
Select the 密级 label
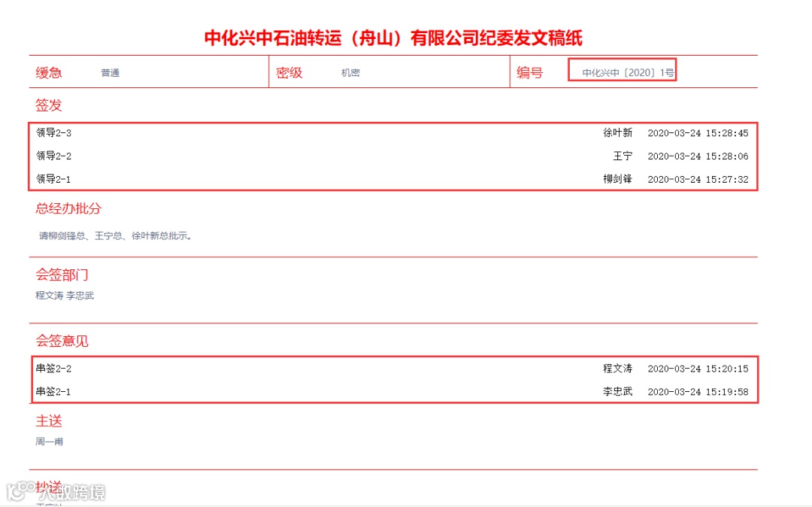[289, 72]
